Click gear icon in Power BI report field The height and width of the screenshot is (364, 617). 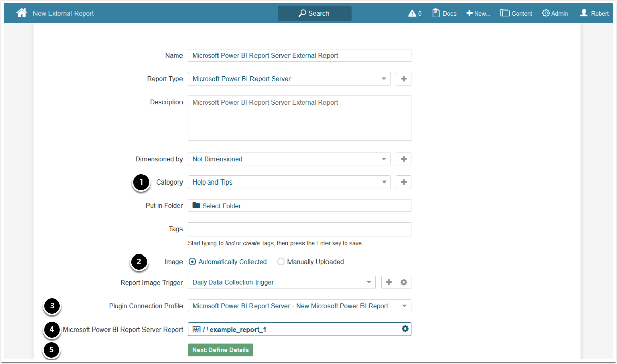(x=405, y=329)
